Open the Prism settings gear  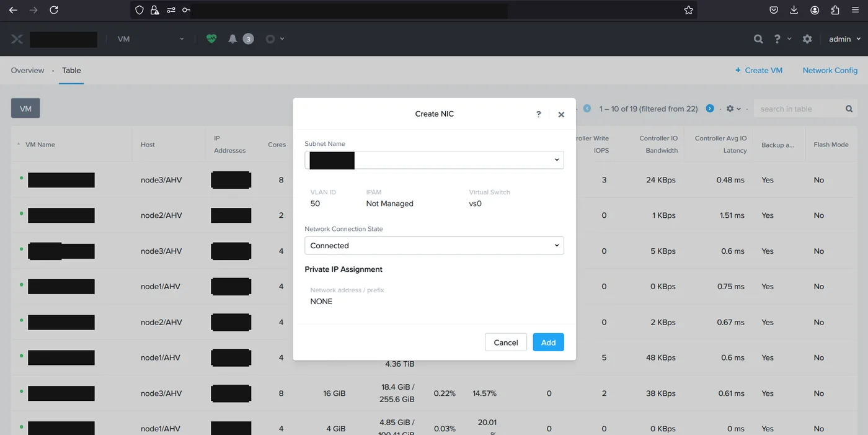tap(807, 38)
